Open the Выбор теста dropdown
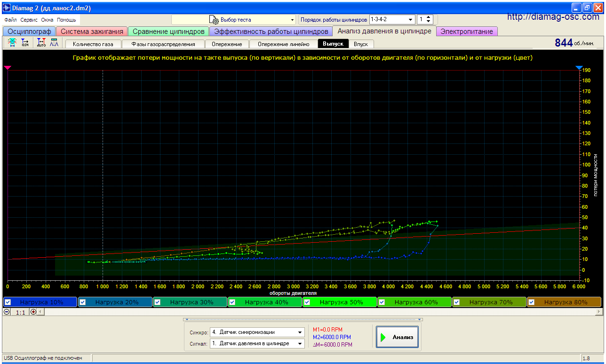This screenshot has height=364, width=606. point(233,20)
